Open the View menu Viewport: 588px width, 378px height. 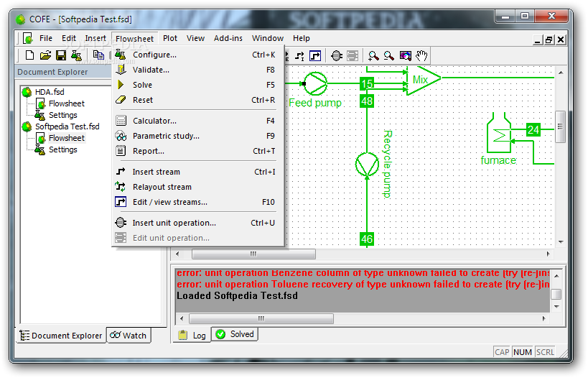[x=195, y=38]
